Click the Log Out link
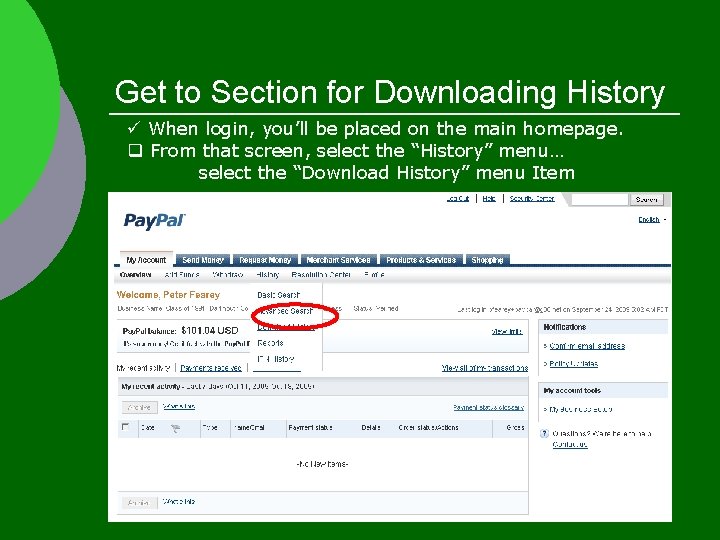Screen dimensions: 720x540 (x=458, y=198)
